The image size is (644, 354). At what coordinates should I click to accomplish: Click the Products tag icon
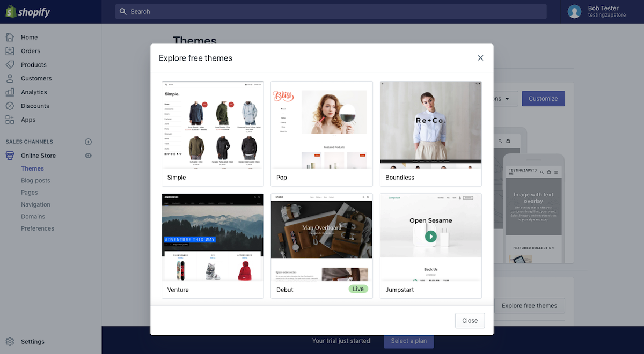tap(10, 64)
